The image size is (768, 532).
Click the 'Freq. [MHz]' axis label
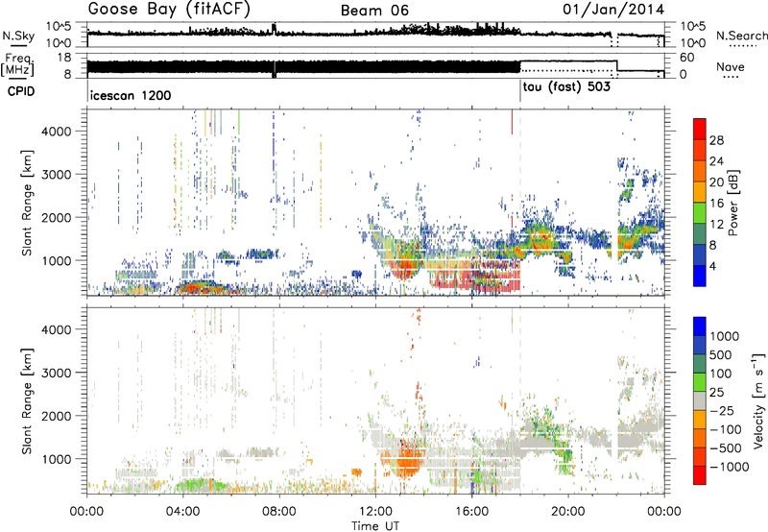point(18,64)
